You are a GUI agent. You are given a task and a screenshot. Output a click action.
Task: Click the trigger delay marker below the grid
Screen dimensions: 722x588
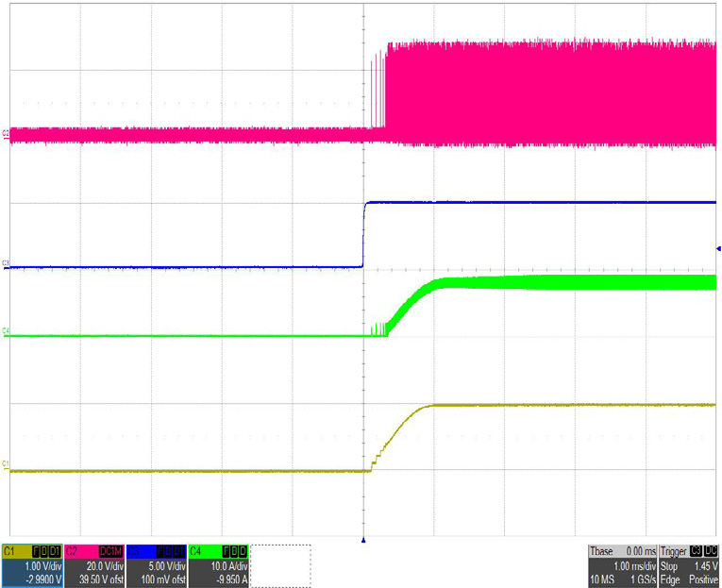(x=363, y=540)
